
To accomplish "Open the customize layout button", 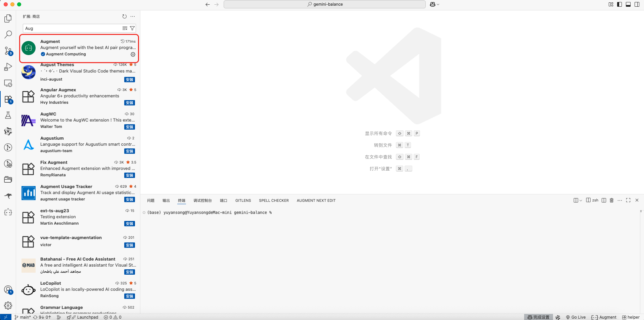I will [611, 4].
